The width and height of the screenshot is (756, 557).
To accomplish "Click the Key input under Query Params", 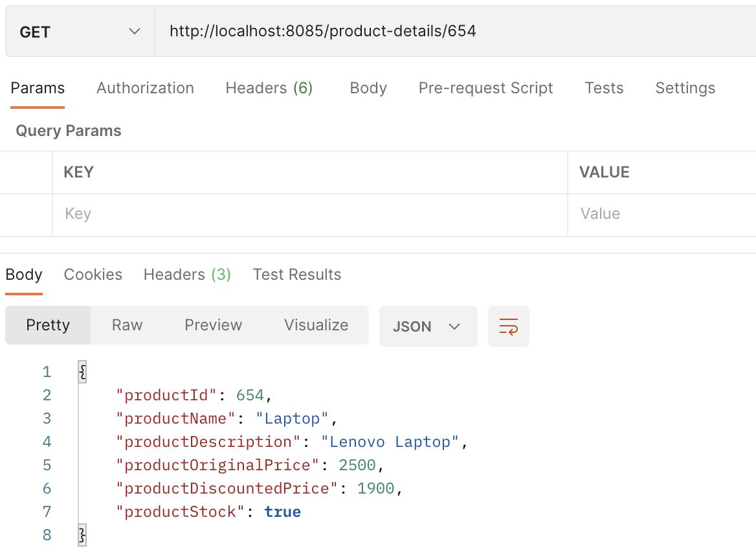I will [x=194, y=214].
